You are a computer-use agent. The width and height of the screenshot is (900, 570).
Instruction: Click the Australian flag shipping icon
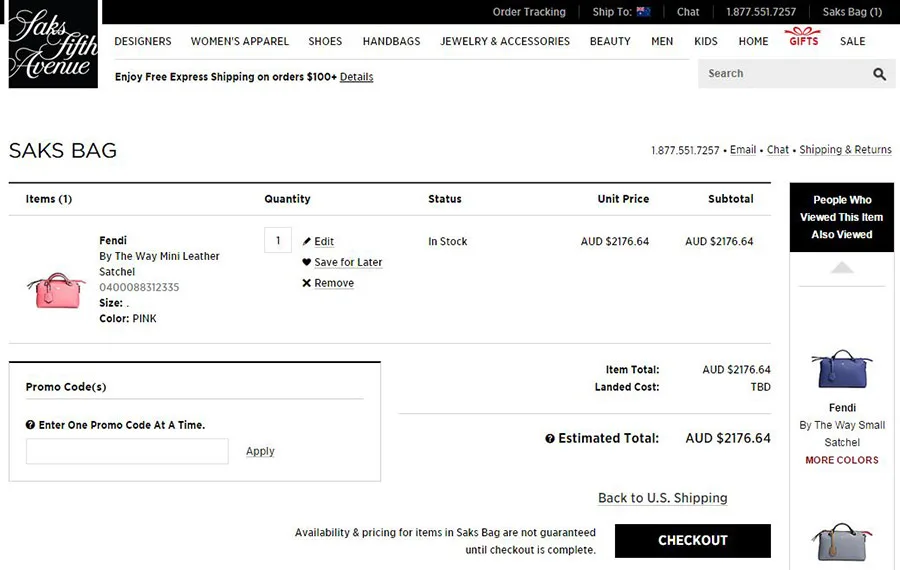pos(643,12)
